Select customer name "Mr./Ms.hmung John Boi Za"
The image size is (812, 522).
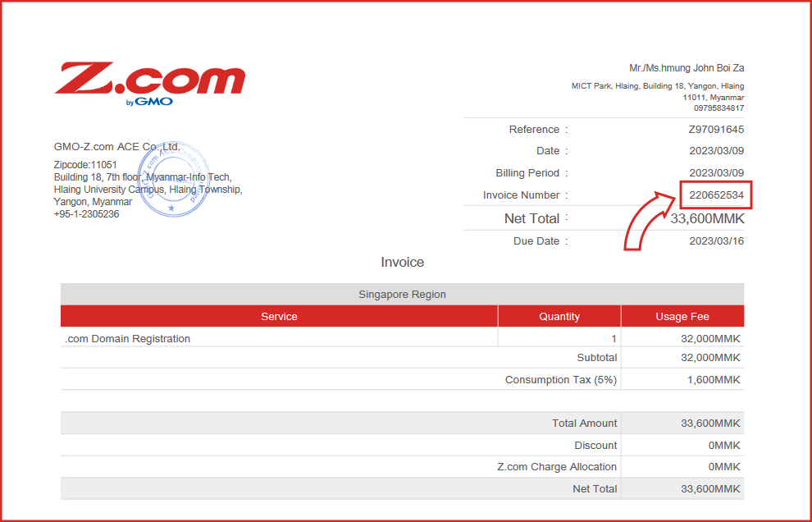pyautogui.click(x=687, y=68)
